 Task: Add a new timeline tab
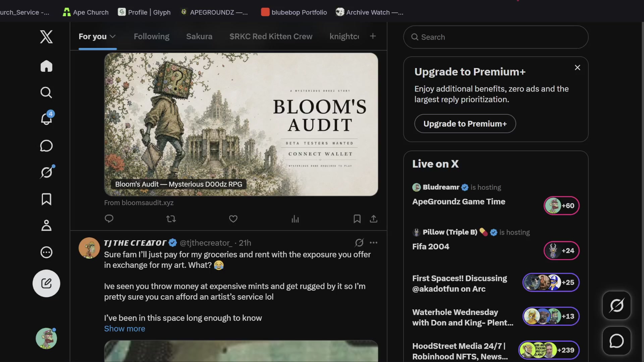coord(373,36)
